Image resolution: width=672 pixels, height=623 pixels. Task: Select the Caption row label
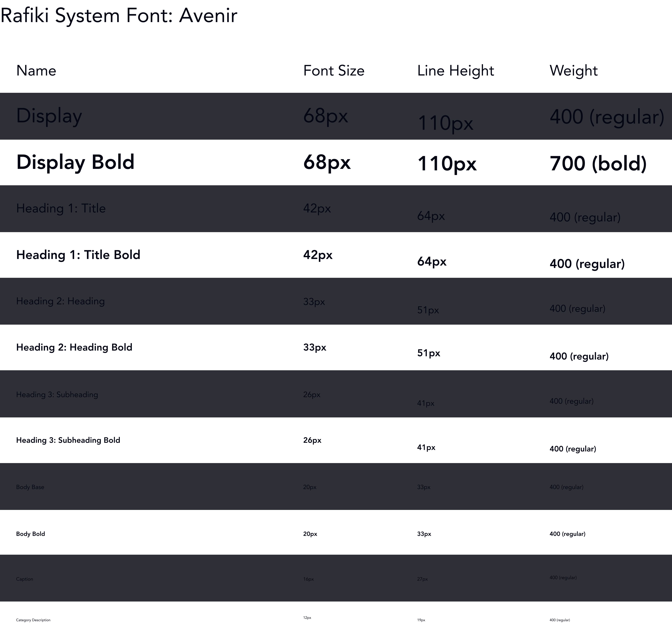[25, 579]
